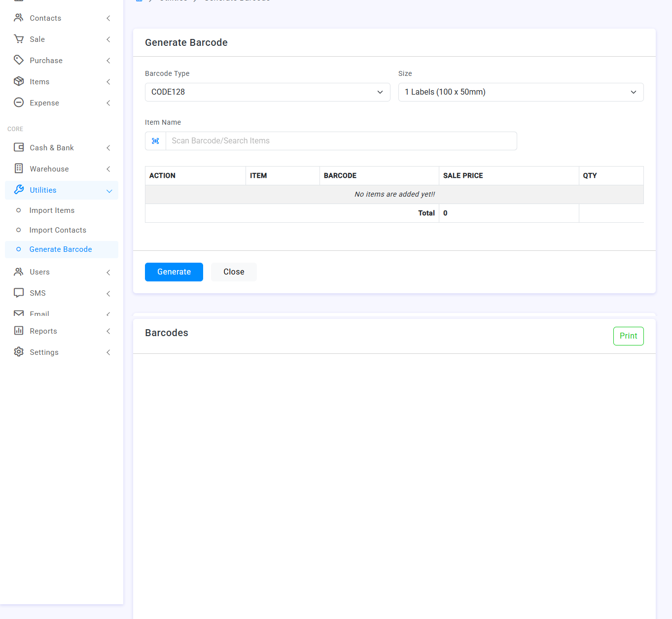Open the label Size dropdown

(x=521, y=92)
